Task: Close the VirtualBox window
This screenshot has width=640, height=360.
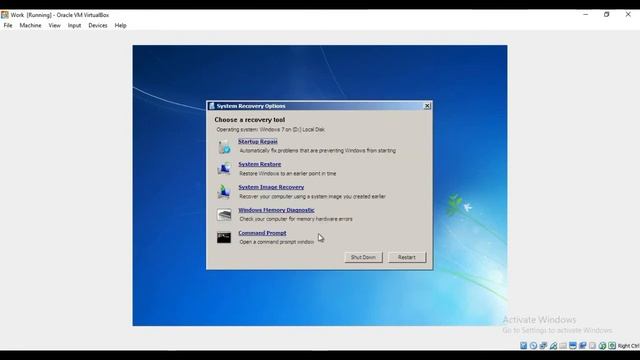Action: (628, 15)
